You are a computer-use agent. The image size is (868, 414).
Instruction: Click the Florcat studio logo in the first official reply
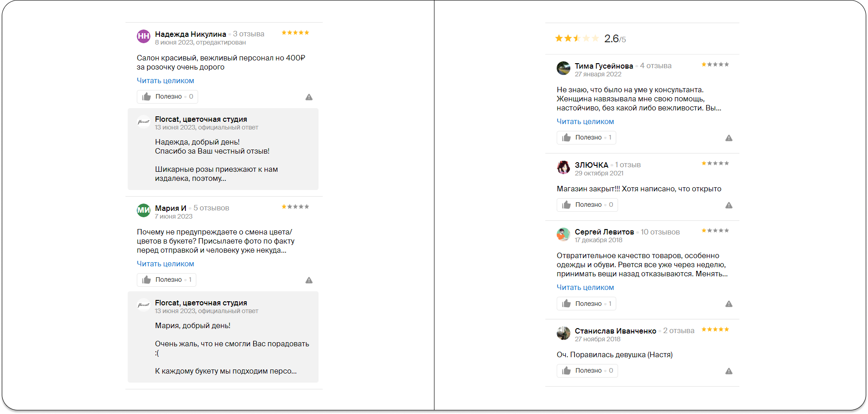(143, 122)
